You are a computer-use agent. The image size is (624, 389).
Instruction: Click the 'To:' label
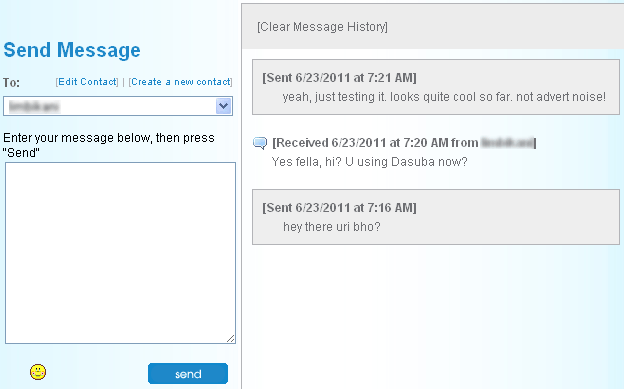click(11, 82)
